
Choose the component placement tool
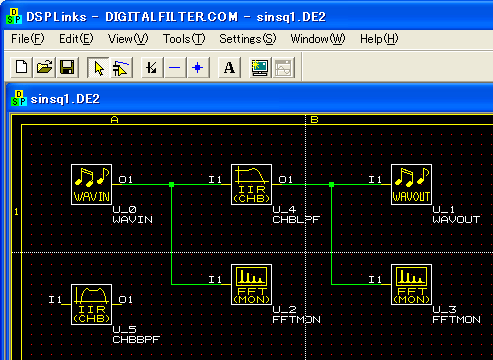(x=121, y=68)
